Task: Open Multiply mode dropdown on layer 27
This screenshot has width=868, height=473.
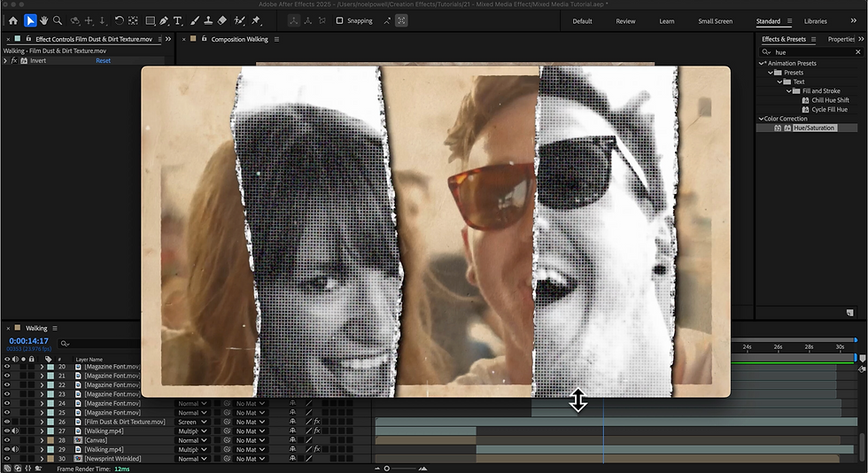Action: coord(192,430)
